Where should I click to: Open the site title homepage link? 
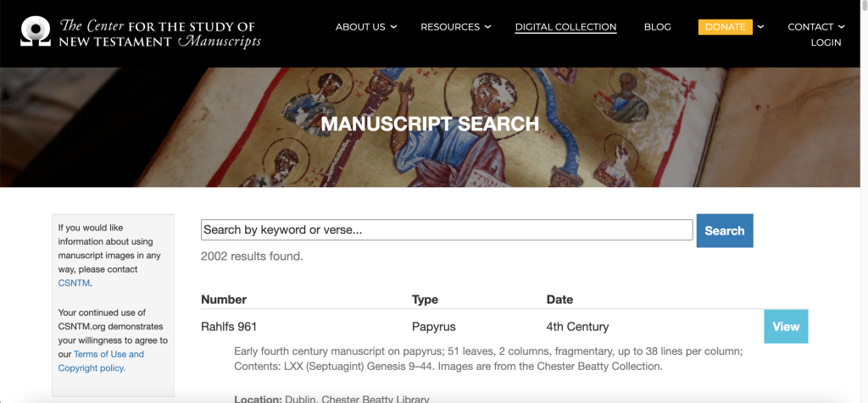160,32
